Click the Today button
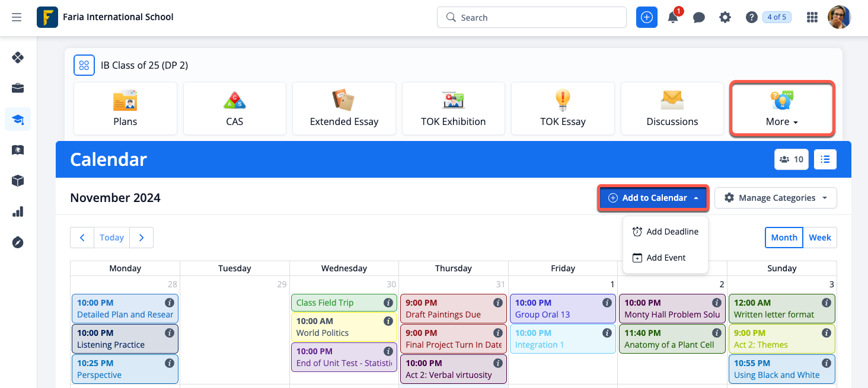868x388 pixels. tap(111, 238)
